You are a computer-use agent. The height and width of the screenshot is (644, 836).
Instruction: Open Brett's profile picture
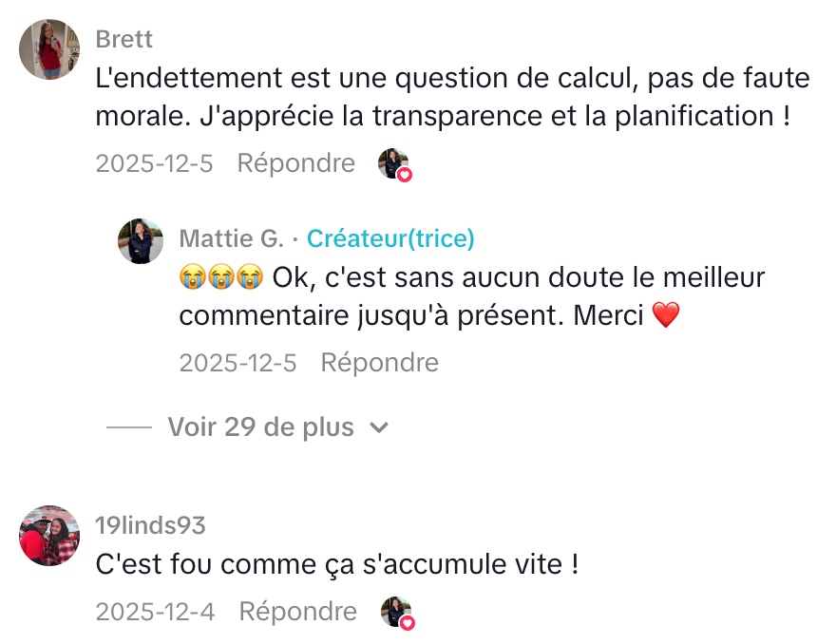49,49
